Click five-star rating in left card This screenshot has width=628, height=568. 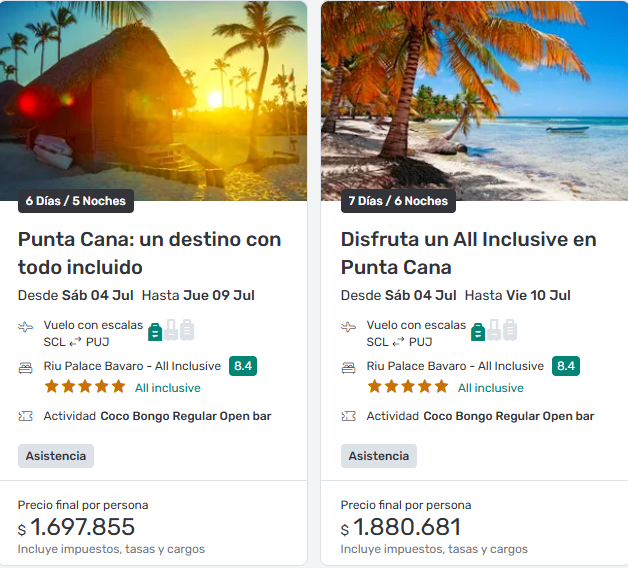point(84,387)
